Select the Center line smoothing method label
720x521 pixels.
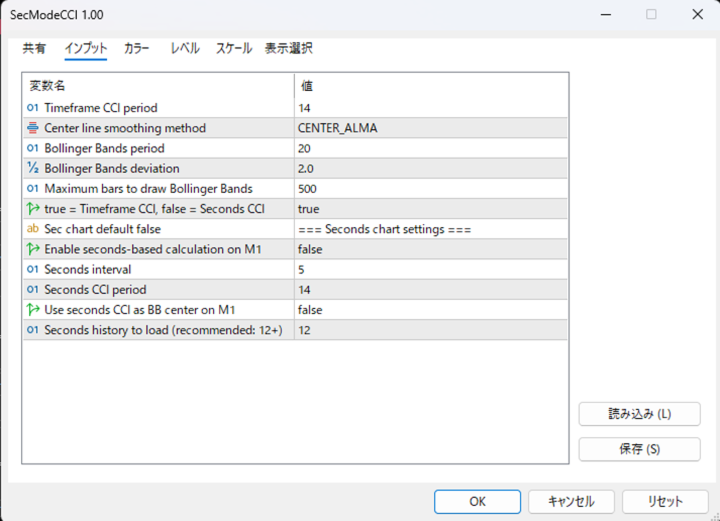(125, 128)
